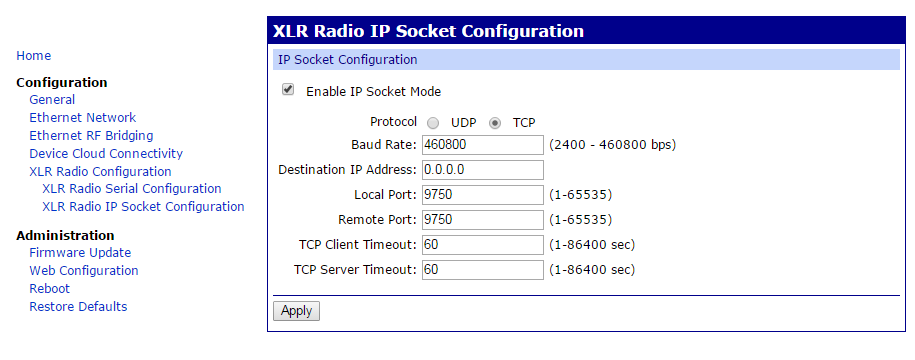Click the Local Port label
915x360 pixels.
click(386, 194)
